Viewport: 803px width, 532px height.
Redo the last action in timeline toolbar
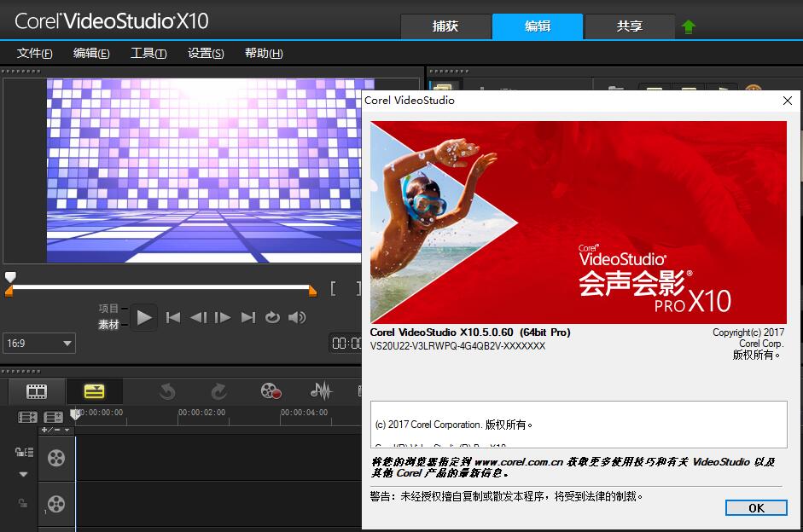point(219,392)
